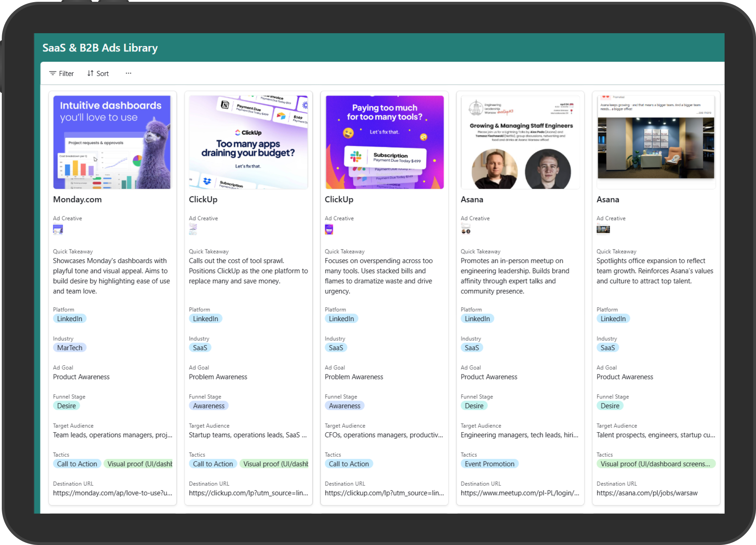Click SaaS industry tag on Asana meetup card
Viewport: 756px width, 545px height.
[x=472, y=348]
